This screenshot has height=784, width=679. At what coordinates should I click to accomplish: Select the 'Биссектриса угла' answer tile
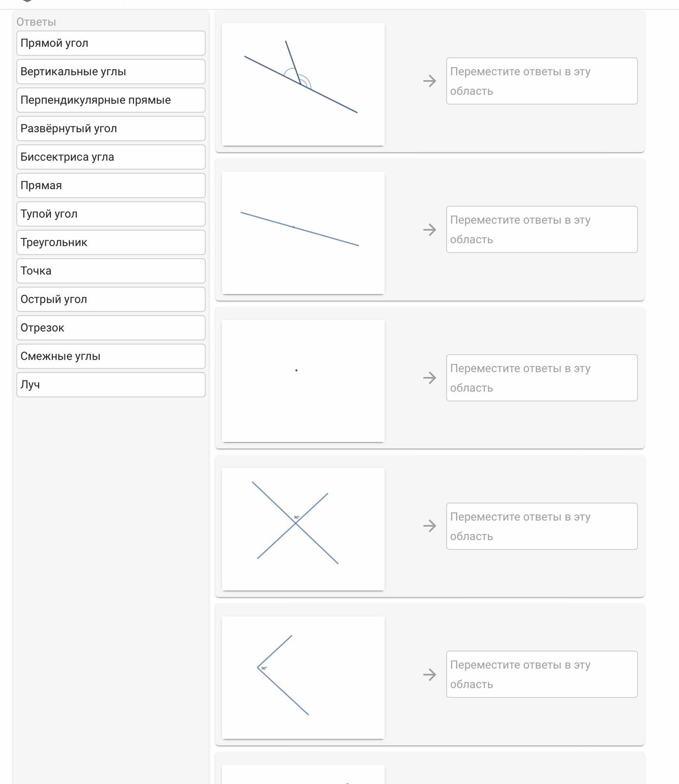[111, 157]
